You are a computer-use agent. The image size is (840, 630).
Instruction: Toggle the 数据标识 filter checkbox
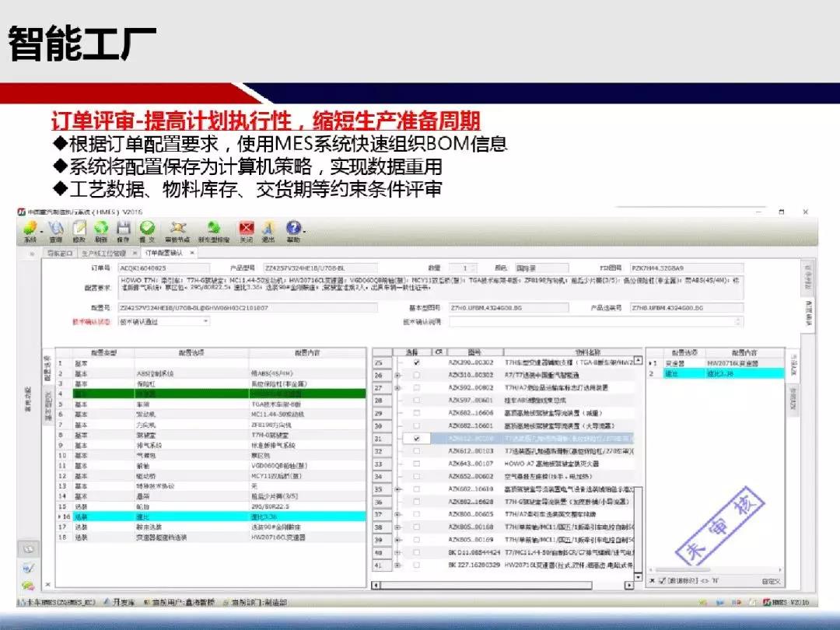pyautogui.click(x=662, y=581)
